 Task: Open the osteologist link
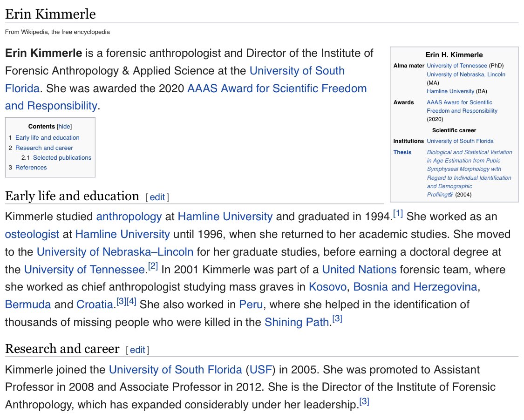[x=32, y=234]
